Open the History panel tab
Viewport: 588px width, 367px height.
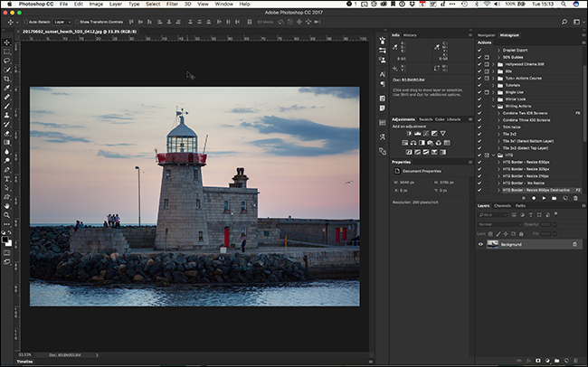pos(410,35)
